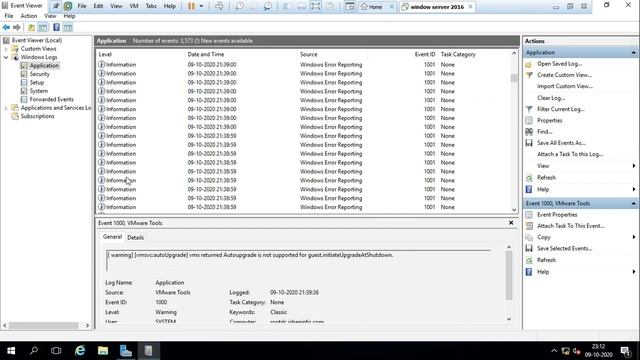Switch to the Details tab
This screenshot has height=360, width=640.
[x=136, y=238]
